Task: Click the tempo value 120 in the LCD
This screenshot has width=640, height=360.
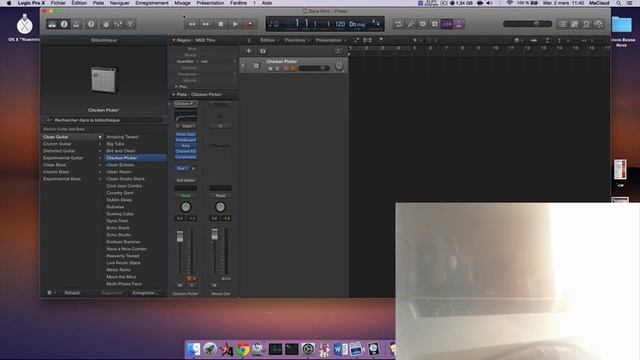Action: pyautogui.click(x=340, y=24)
